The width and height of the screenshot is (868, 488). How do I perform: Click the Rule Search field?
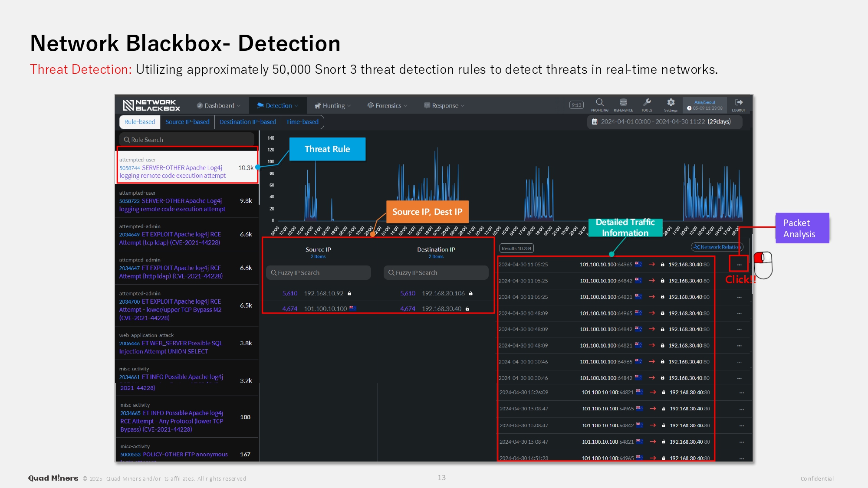(x=187, y=140)
